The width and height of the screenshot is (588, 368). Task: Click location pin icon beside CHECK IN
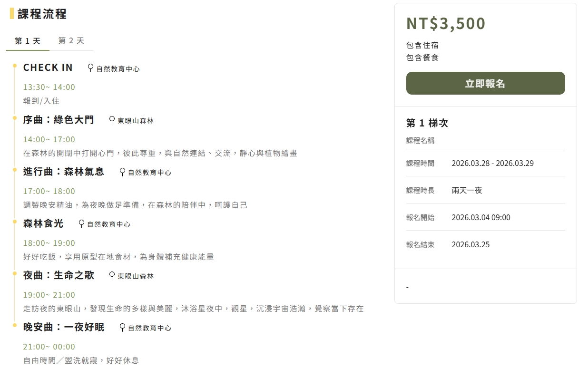(90, 68)
